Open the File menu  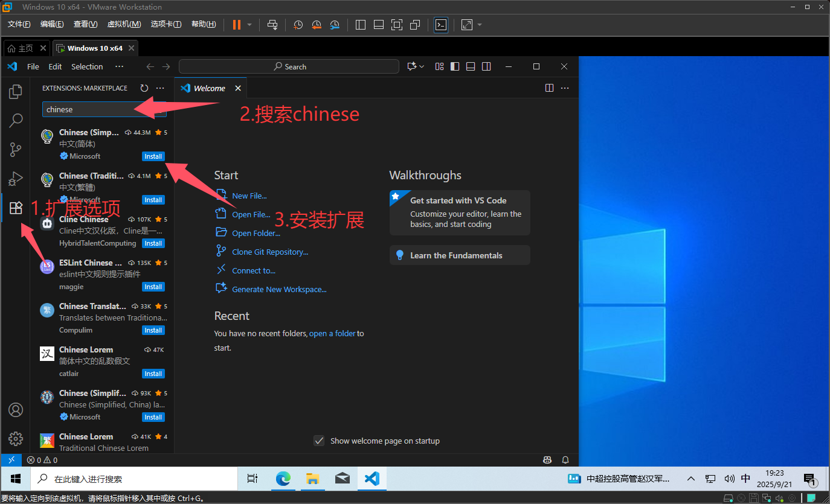[33, 66]
